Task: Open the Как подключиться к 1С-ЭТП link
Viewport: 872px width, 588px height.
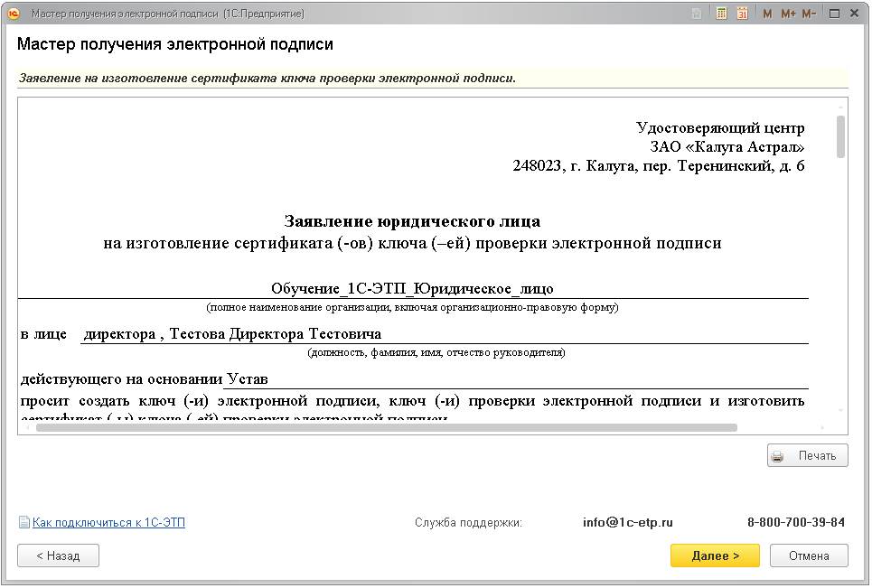Action: pyautogui.click(x=108, y=522)
